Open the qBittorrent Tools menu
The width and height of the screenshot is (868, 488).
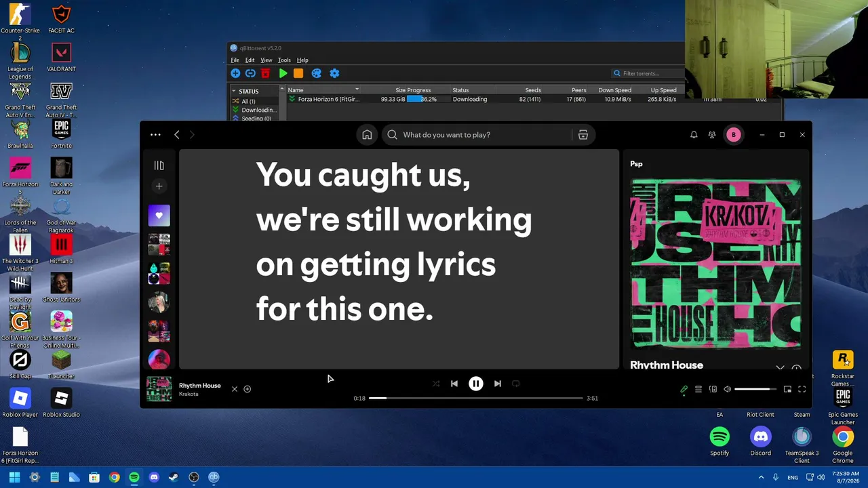click(x=284, y=60)
